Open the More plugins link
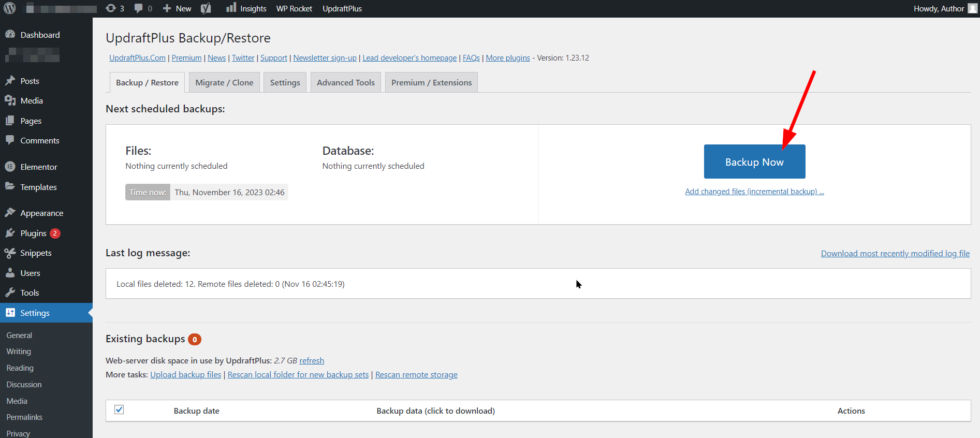This screenshot has width=980, height=438. point(507,58)
